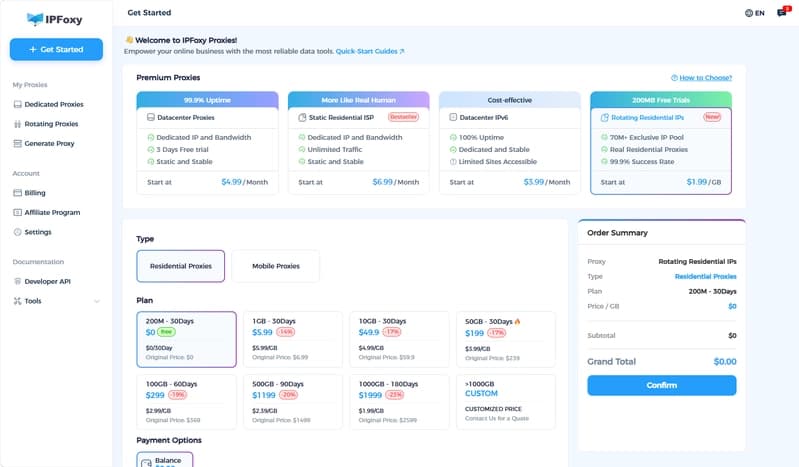Select the Balance payment option
This screenshot has height=467, width=799.
pos(165,460)
